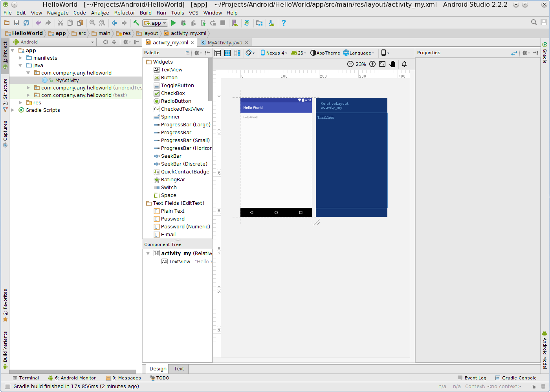
Task: Click the Open folder toolbar icon
Action: [7, 23]
